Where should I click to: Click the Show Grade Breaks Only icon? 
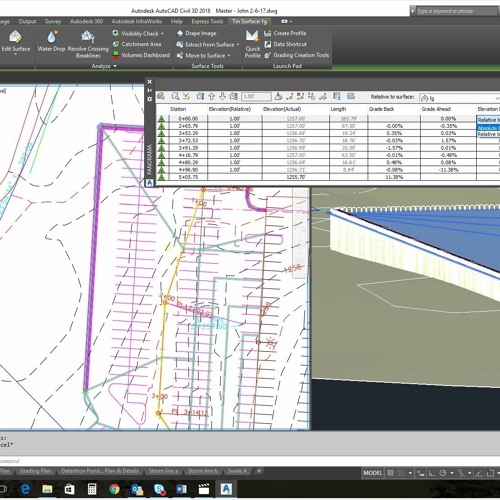point(337,96)
